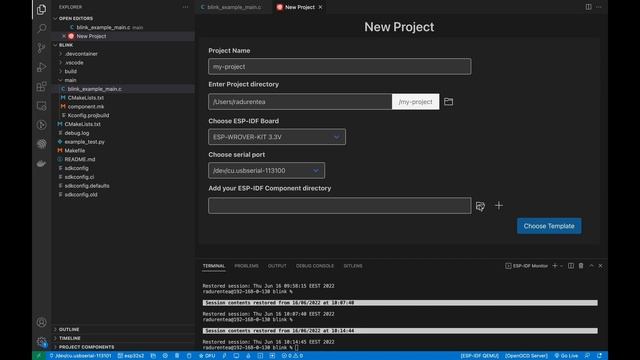Click OpenOCD Server in status bar
The height and width of the screenshot is (360, 640).
click(526, 356)
